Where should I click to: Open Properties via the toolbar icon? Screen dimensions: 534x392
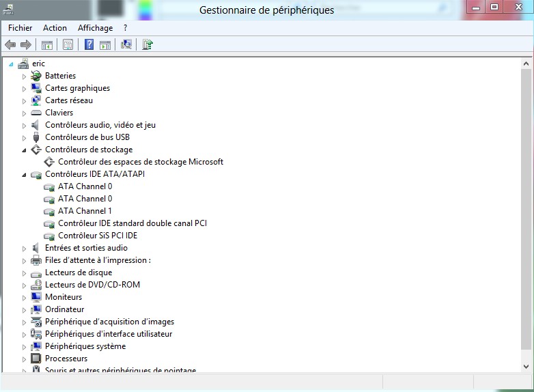(68, 45)
